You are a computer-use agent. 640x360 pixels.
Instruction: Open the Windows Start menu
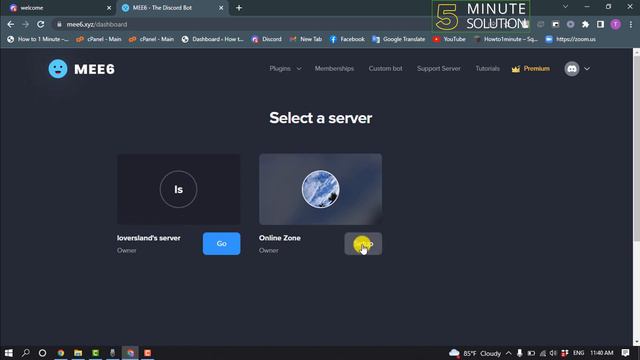(9, 353)
